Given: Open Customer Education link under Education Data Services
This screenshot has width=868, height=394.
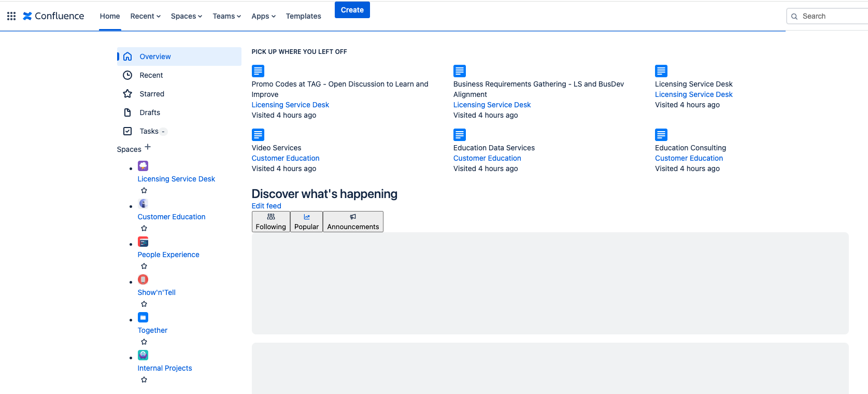Looking at the screenshot, I should point(487,158).
